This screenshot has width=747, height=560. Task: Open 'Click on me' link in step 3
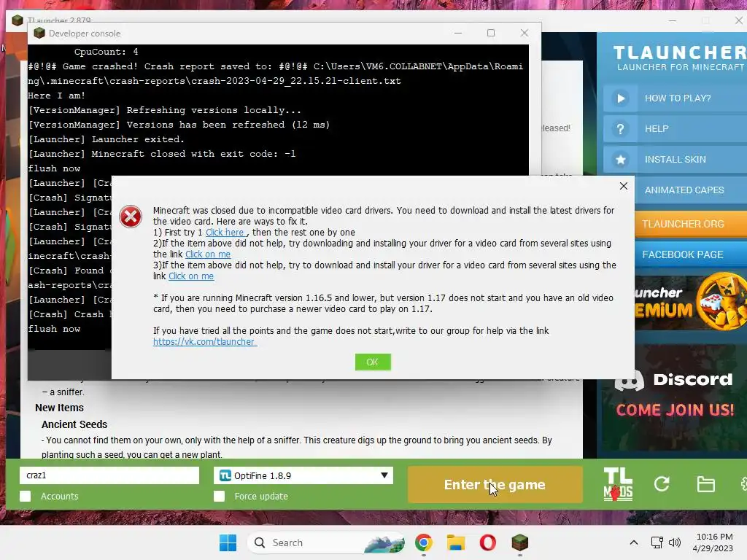coord(191,276)
